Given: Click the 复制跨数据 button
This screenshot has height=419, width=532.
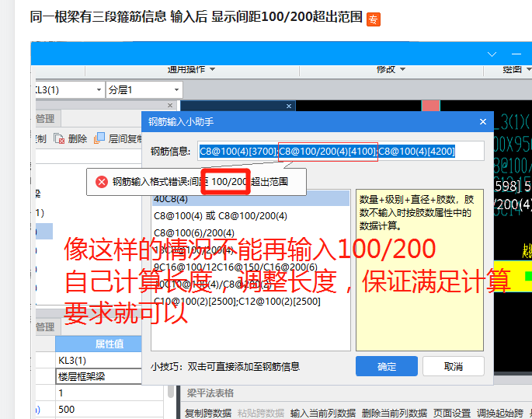Looking at the screenshot, I should [208, 413].
